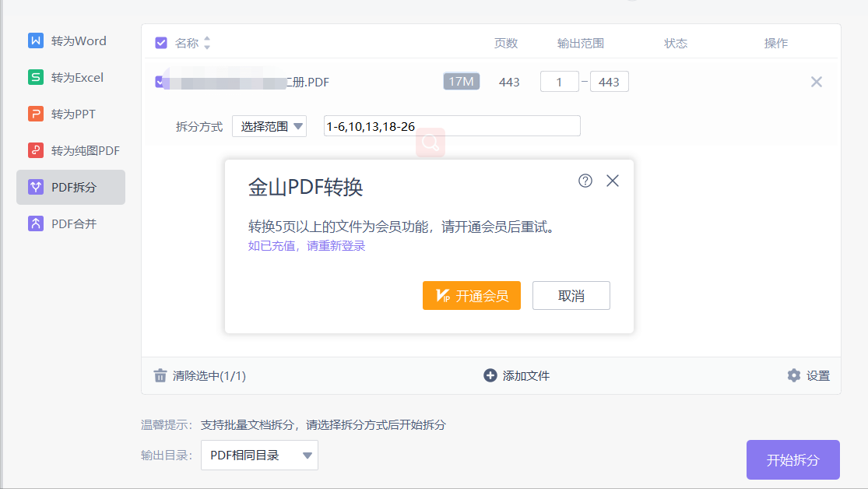Click the 输出范围 column header
This screenshot has height=489, width=868.
pos(580,43)
